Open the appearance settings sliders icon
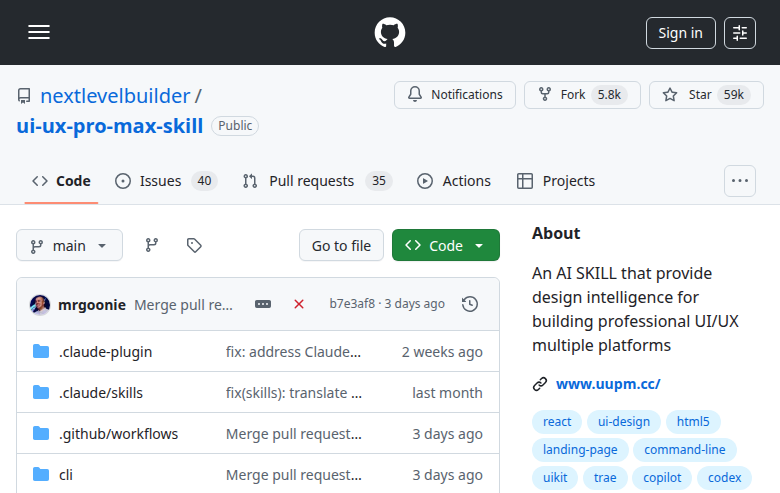Viewport: 780px width, 493px height. 740,33
